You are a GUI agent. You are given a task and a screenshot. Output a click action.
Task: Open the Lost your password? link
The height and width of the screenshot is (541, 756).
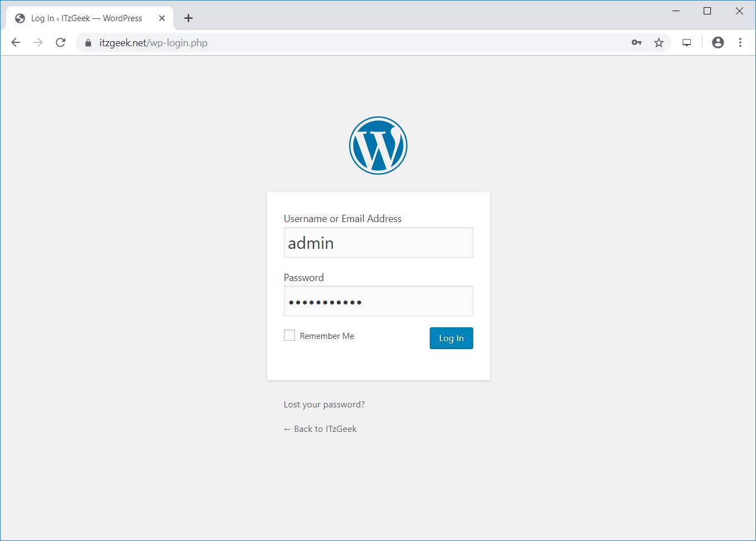(324, 405)
